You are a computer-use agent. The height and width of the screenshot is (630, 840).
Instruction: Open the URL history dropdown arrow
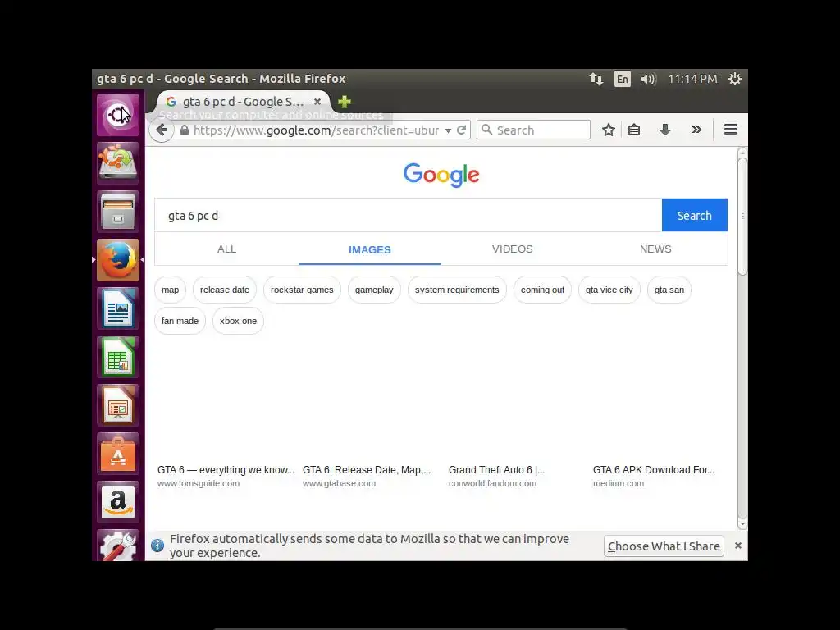tap(448, 130)
